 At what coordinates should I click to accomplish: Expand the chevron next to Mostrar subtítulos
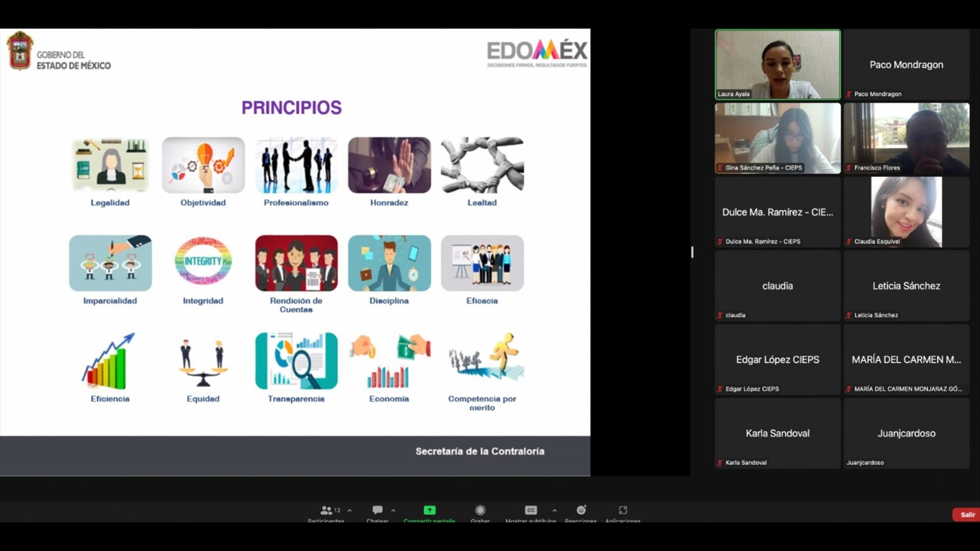point(554,510)
